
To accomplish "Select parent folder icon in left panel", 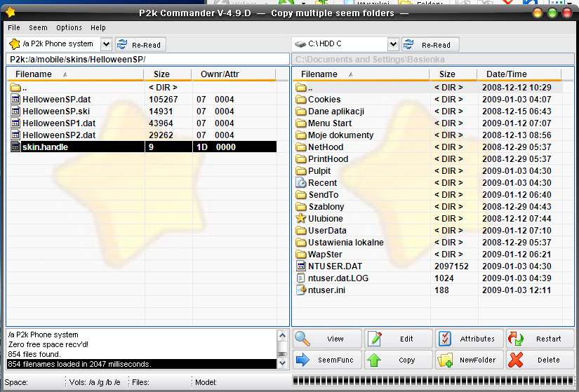I will coord(15,88).
